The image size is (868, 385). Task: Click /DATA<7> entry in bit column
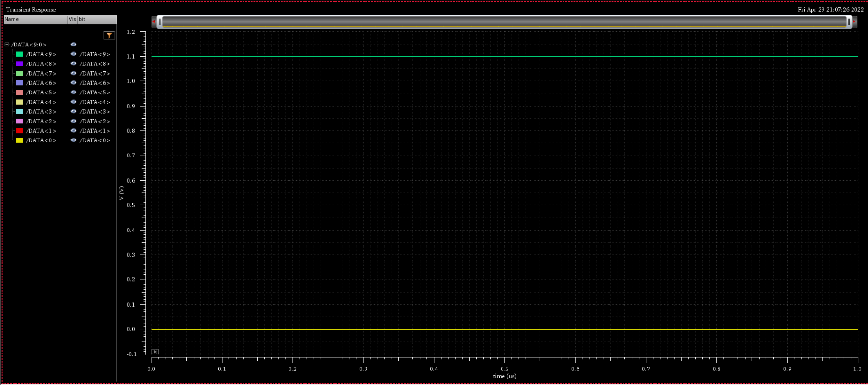tap(95, 74)
